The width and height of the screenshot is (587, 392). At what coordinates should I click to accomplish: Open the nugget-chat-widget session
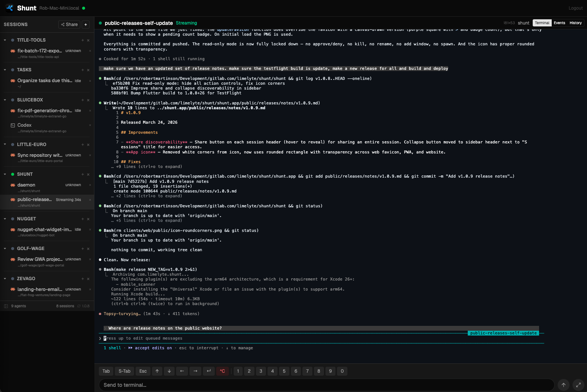(47, 232)
